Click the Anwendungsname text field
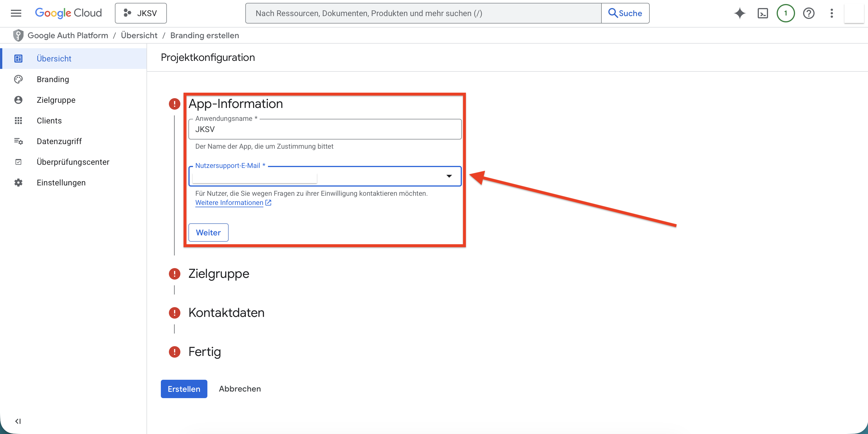 (x=325, y=129)
